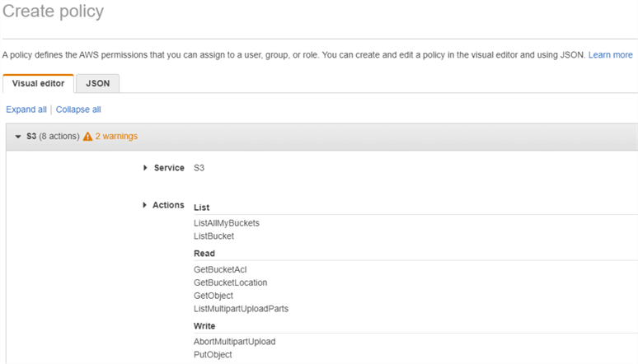Click the S3 service value

pos(199,168)
